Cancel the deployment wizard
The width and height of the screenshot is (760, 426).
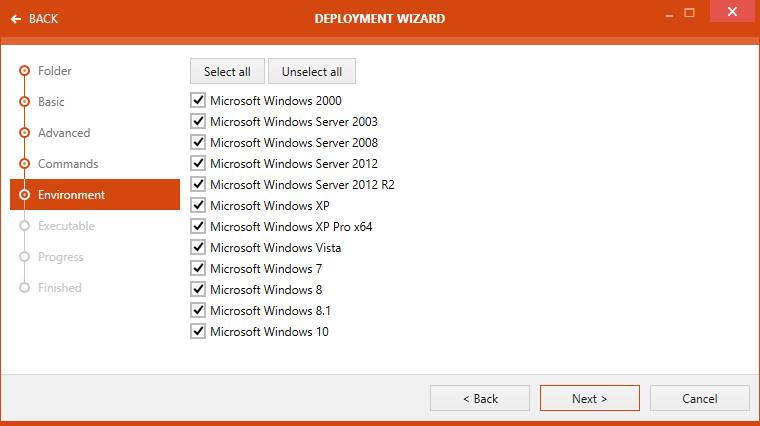[x=699, y=398]
